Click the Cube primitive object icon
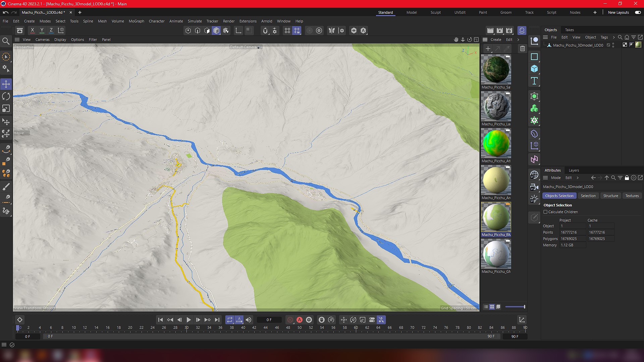The width and height of the screenshot is (644, 362). pos(534,69)
